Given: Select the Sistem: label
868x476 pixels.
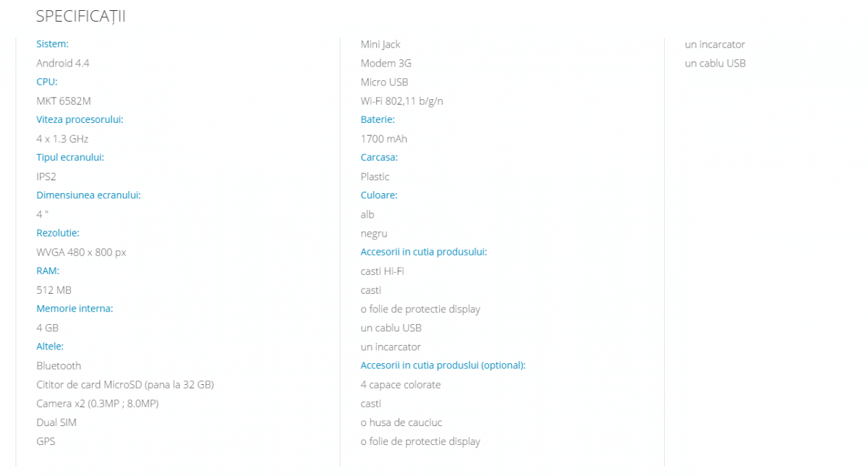Looking at the screenshot, I should (x=53, y=44).
